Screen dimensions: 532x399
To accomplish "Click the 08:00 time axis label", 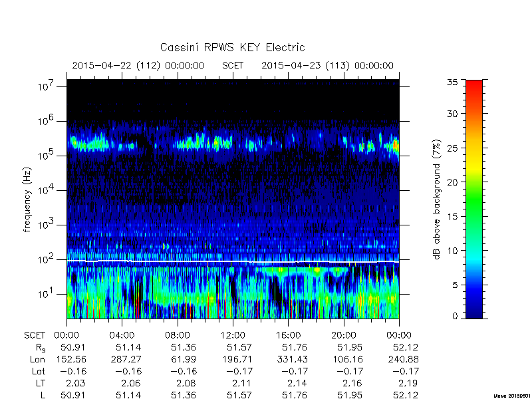I will [x=178, y=335].
